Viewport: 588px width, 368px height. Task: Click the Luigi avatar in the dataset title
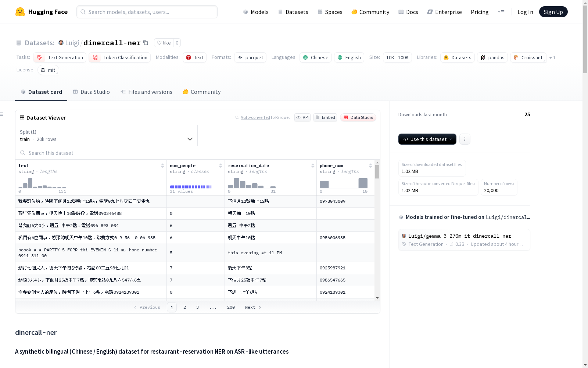(x=61, y=43)
